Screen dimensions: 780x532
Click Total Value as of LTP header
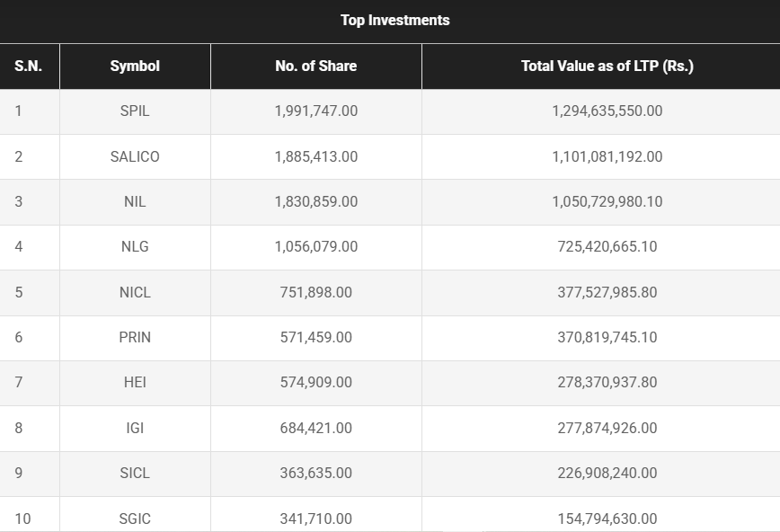[x=607, y=66]
